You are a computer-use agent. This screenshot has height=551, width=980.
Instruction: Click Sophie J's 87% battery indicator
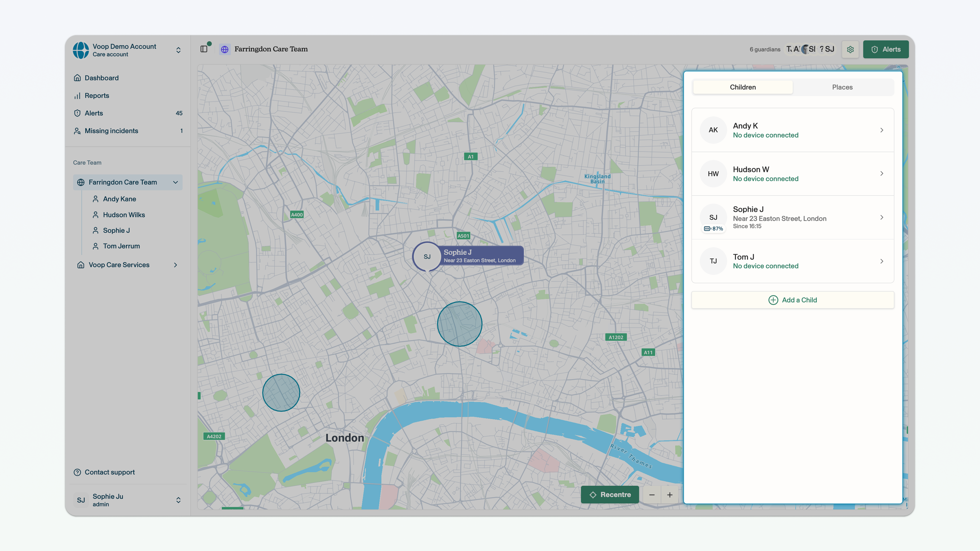(713, 229)
